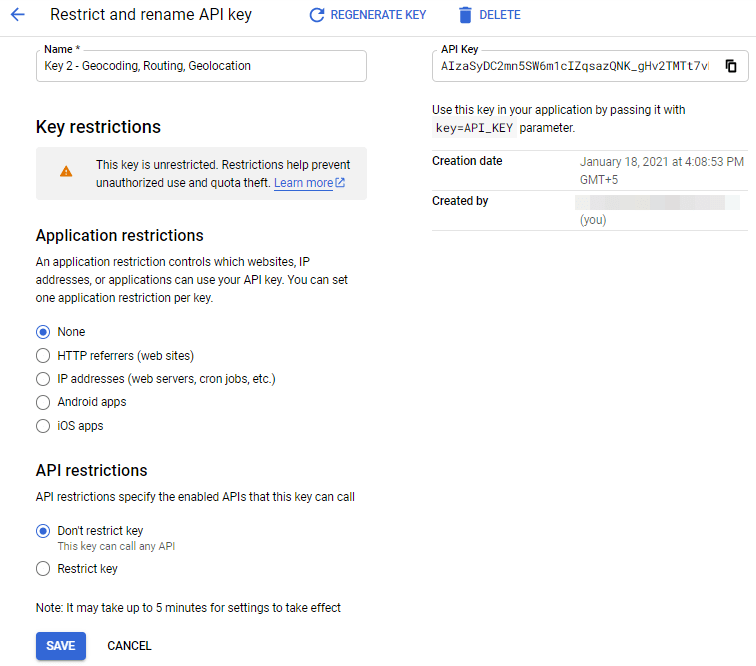Click into the Name input field
Image resolution: width=756 pixels, height=666 pixels.
201,66
